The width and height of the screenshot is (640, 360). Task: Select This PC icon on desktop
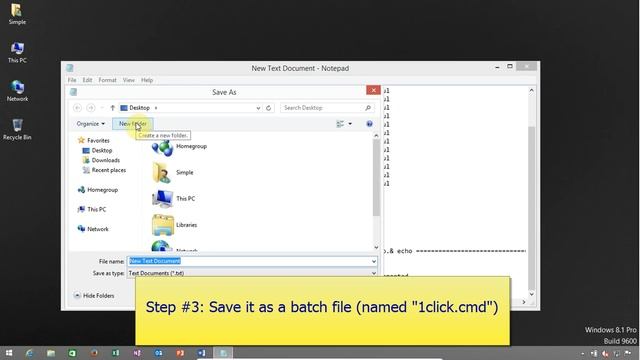click(17, 52)
